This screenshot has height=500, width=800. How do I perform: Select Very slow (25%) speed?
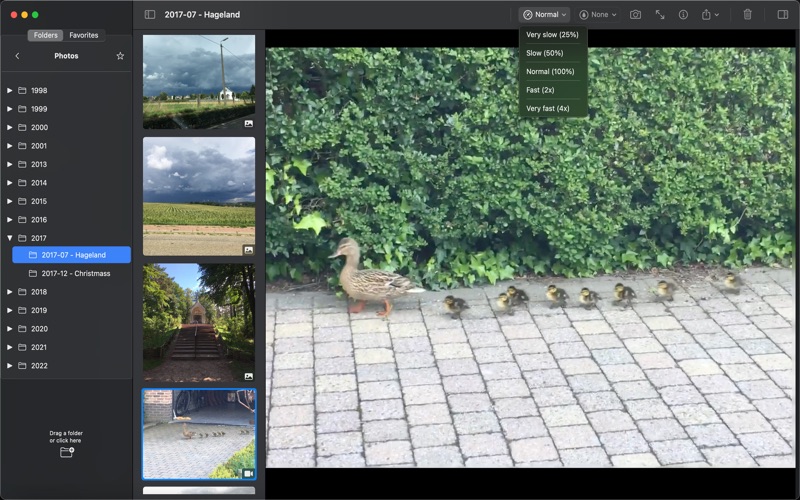pyautogui.click(x=553, y=35)
